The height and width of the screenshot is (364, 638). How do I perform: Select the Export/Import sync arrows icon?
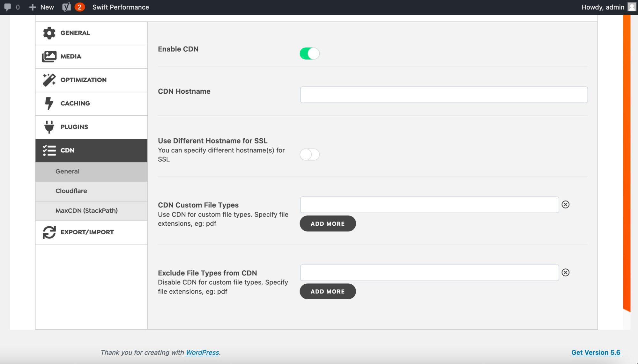(x=48, y=232)
